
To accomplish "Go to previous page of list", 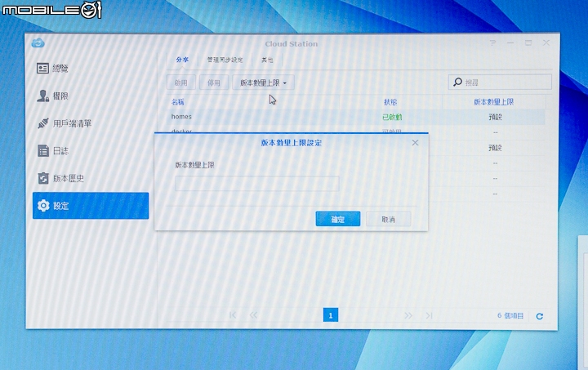I will (253, 315).
